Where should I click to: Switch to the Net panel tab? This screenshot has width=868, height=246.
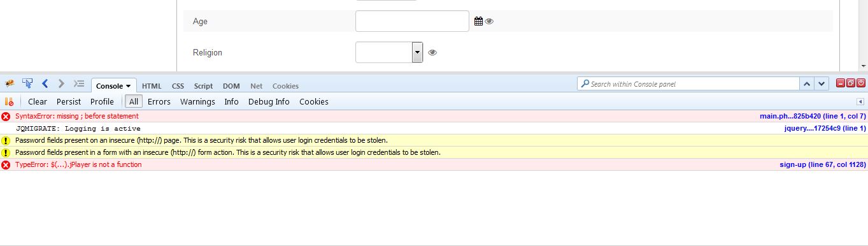tap(256, 86)
